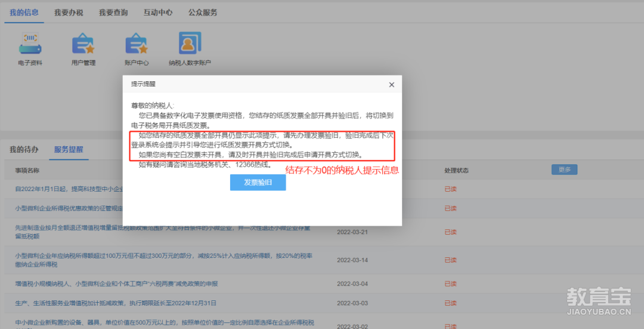Click the 事项名称 column header
644x329 pixels.
pyautogui.click(x=27, y=170)
